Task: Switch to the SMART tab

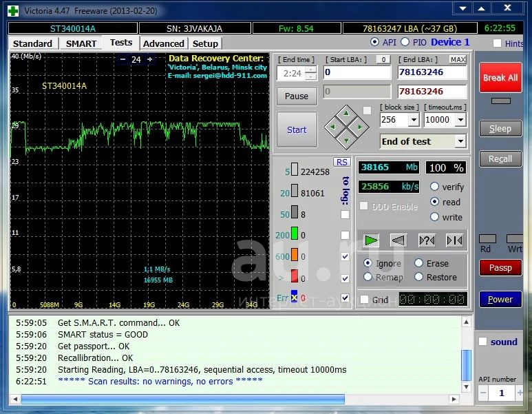Action: (81, 43)
